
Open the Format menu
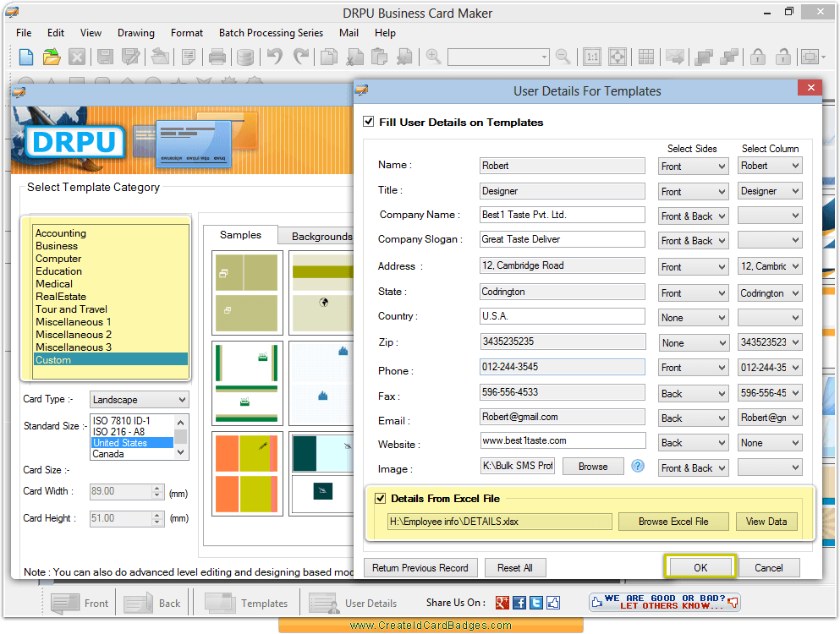pyautogui.click(x=187, y=33)
